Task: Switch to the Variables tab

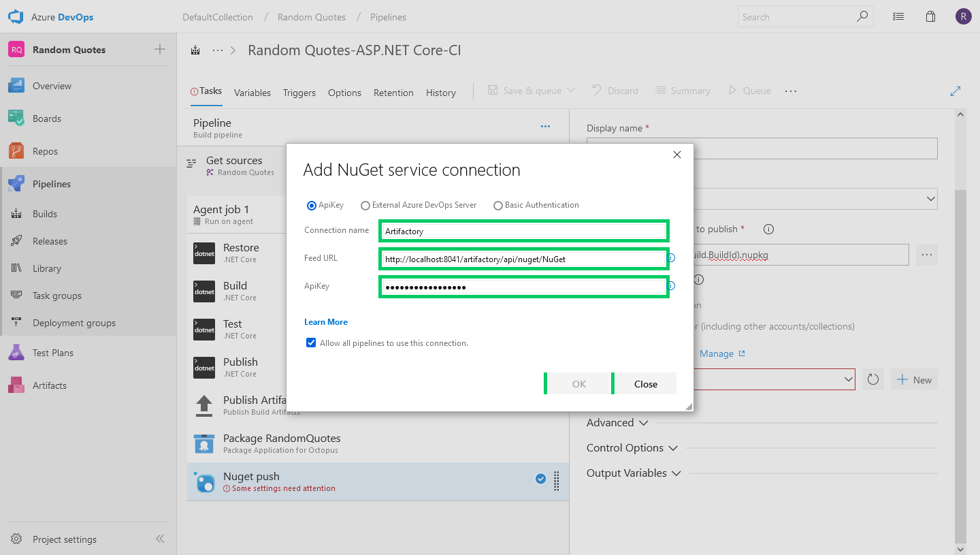Action: pos(252,93)
